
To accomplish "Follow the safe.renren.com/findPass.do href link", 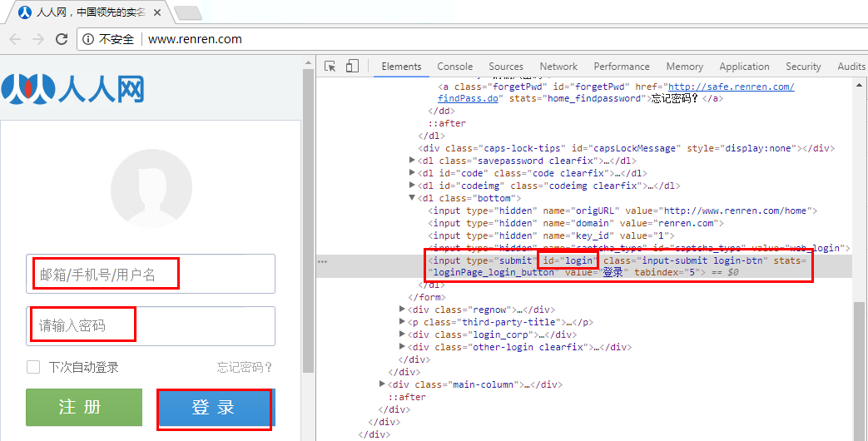I will pyautogui.click(x=616, y=93).
